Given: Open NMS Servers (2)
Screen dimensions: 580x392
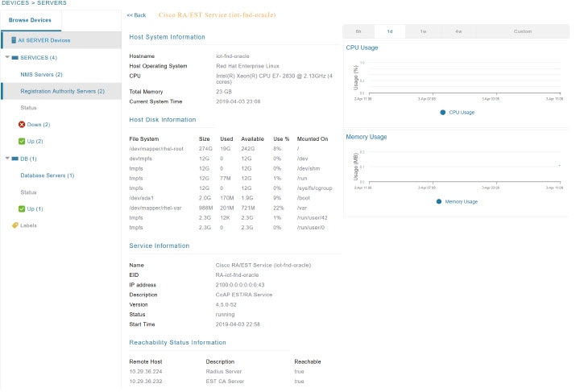Looking at the screenshot, I should (41, 75).
